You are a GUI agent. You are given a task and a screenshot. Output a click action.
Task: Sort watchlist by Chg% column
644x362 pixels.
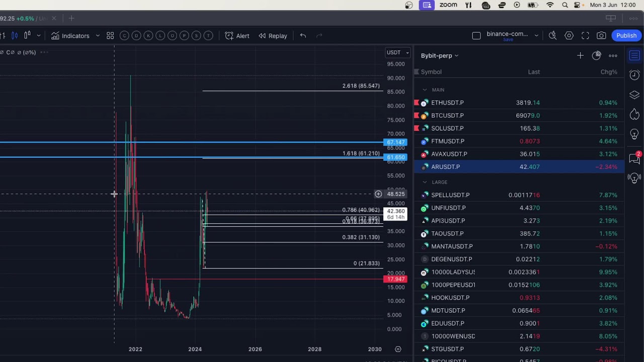coord(609,72)
